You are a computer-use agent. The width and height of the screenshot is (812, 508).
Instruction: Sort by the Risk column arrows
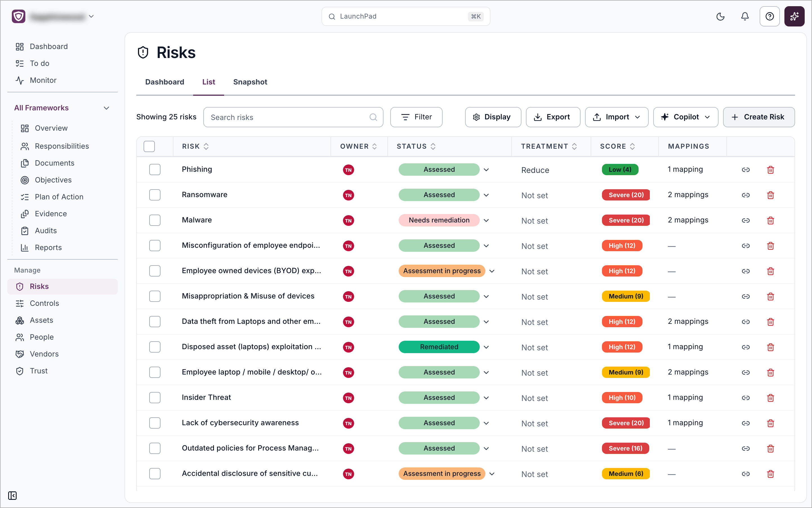(206, 146)
